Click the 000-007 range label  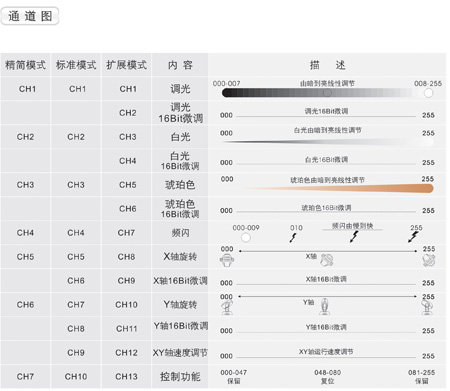pyautogui.click(x=226, y=83)
